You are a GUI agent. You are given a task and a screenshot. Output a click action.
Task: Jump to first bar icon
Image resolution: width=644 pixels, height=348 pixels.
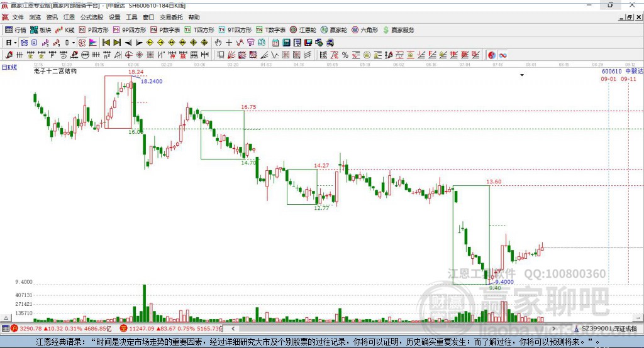click(106, 43)
